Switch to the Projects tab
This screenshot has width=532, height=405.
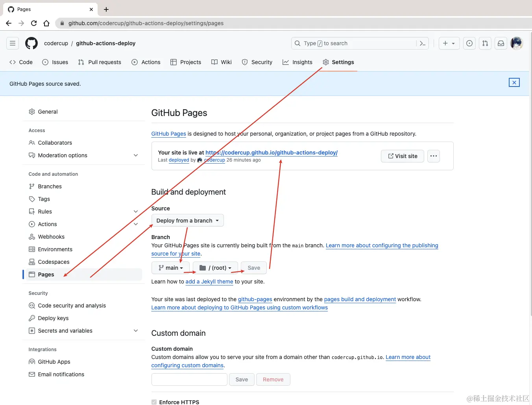186,62
